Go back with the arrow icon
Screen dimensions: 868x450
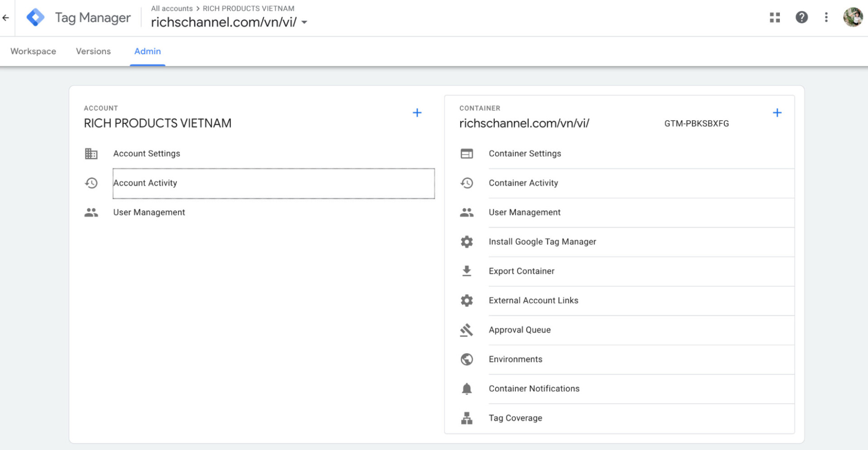pos(6,18)
